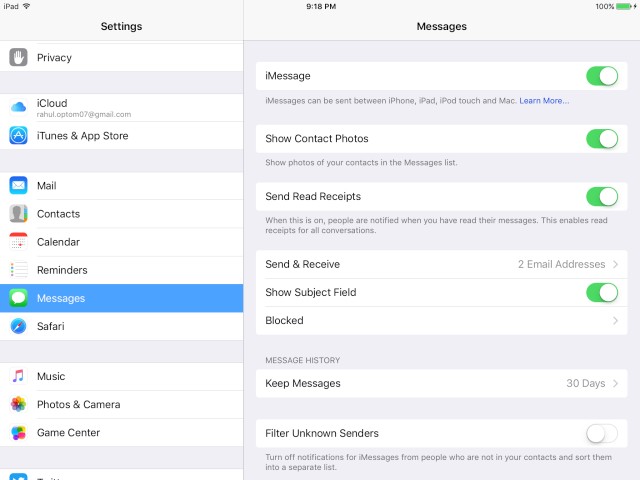Open Safari settings
Viewport: 640px width, 480px height.
pyautogui.click(x=122, y=326)
